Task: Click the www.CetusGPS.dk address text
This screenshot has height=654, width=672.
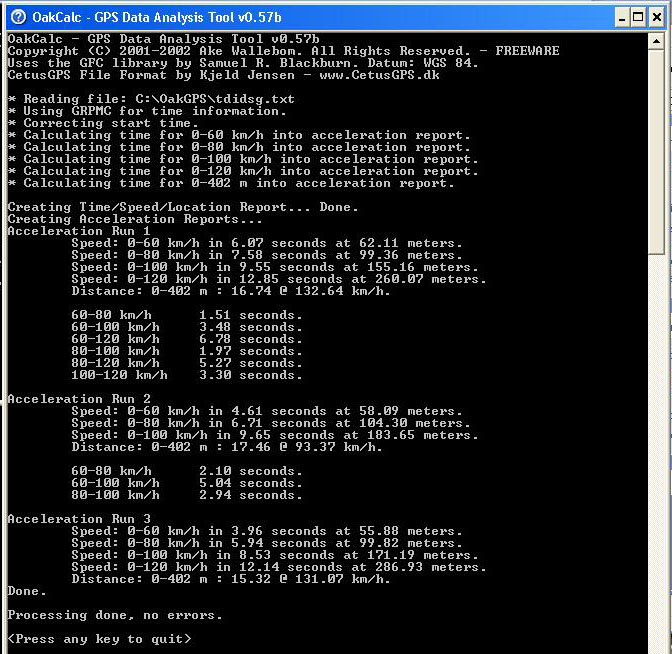Action: [379, 75]
